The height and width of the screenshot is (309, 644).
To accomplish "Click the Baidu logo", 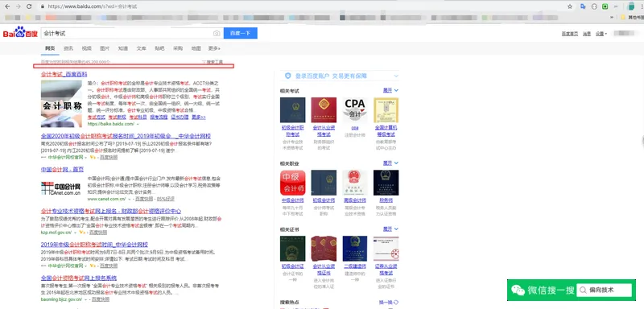I will click(20, 33).
